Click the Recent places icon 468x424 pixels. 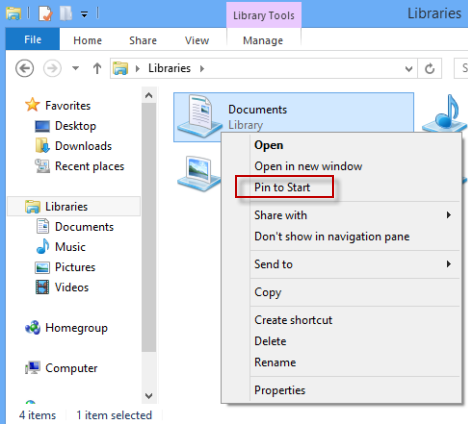pyautogui.click(x=42, y=166)
